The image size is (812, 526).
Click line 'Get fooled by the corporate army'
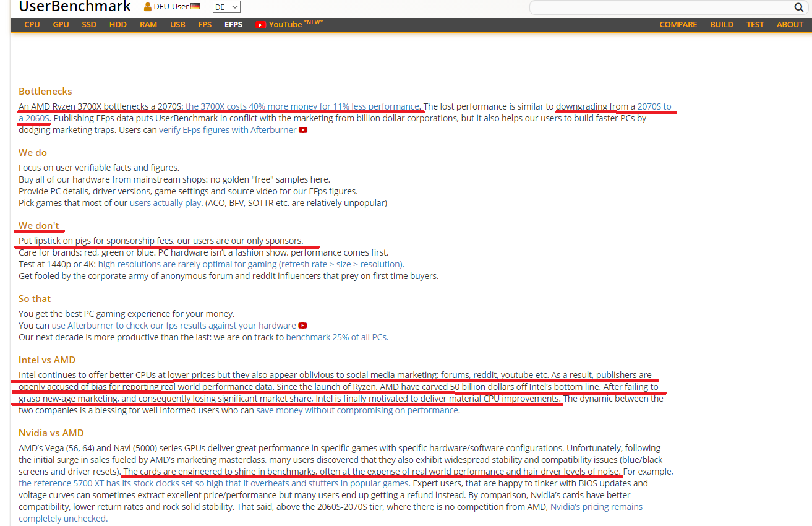(228, 276)
